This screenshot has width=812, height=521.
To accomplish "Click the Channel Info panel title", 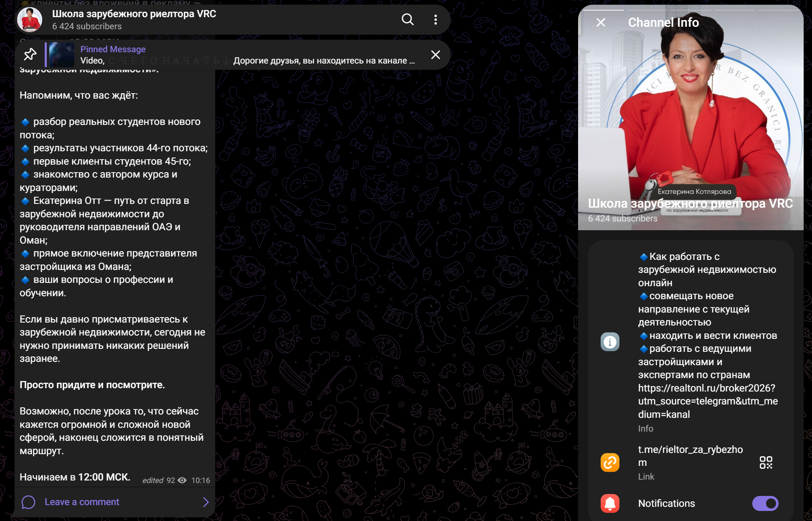I will [663, 23].
